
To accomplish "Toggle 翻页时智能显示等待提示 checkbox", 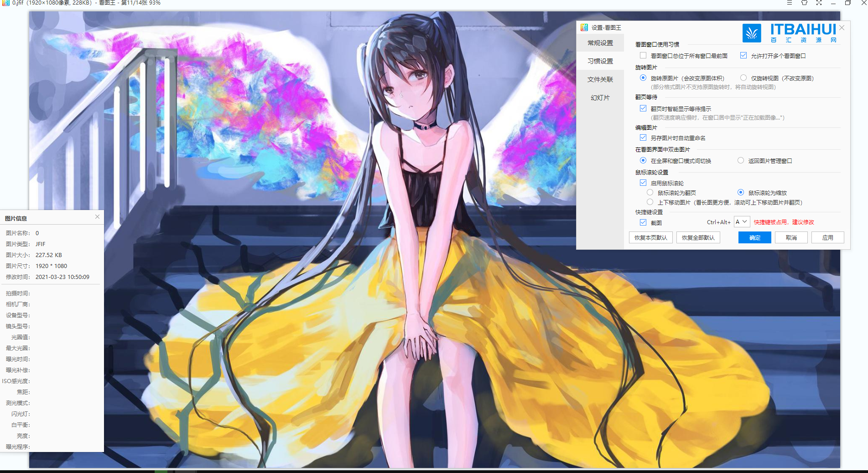I will pyautogui.click(x=643, y=108).
